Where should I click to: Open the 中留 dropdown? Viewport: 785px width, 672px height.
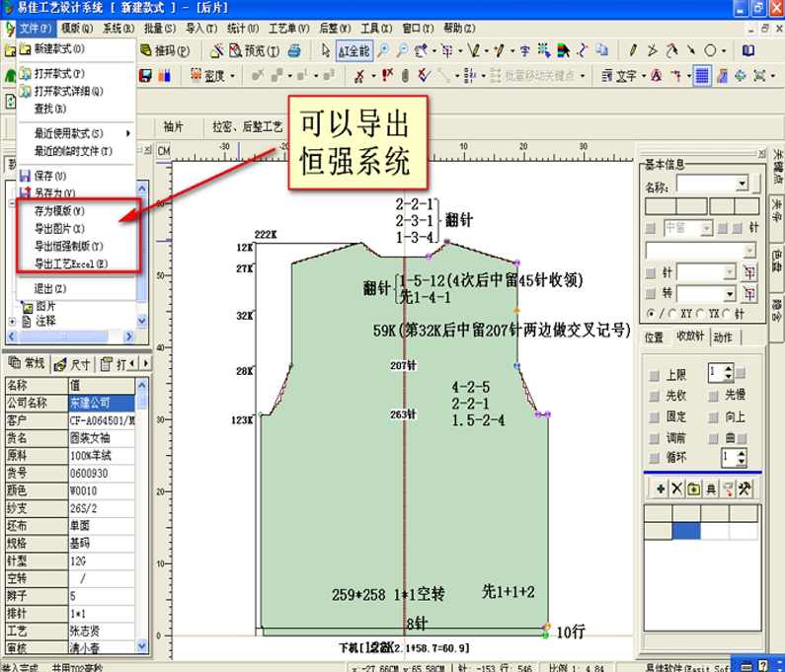[x=706, y=229]
